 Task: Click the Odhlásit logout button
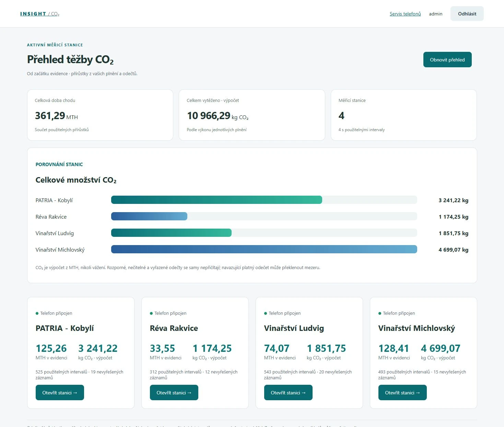tap(467, 14)
